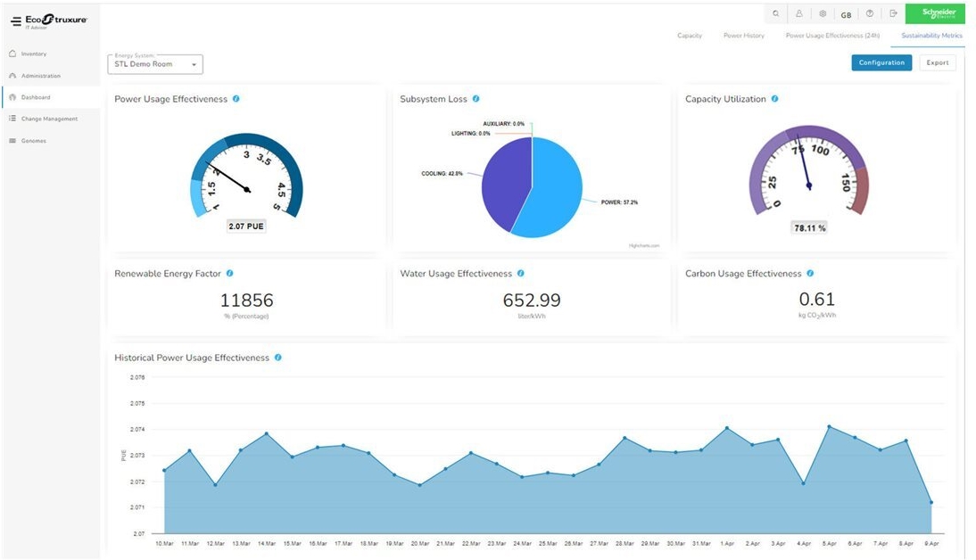This screenshot has height=560, width=976.
Task: Open Power Usage Effectiveness (24h) tab
Action: pyautogui.click(x=832, y=36)
